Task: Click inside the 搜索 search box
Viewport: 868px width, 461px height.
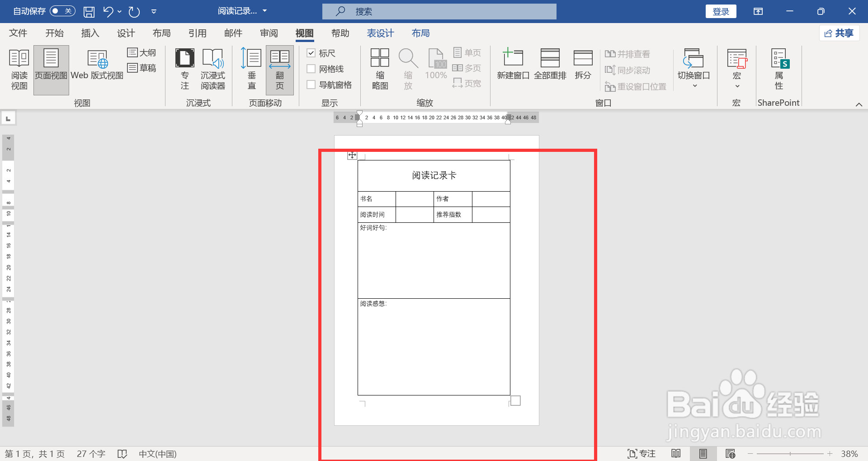Action: (439, 11)
